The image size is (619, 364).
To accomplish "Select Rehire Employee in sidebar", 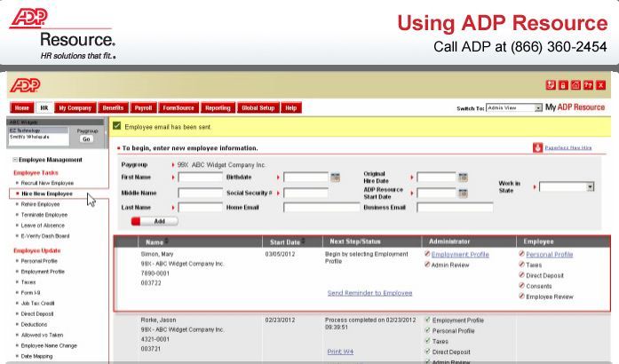I will point(40,204).
